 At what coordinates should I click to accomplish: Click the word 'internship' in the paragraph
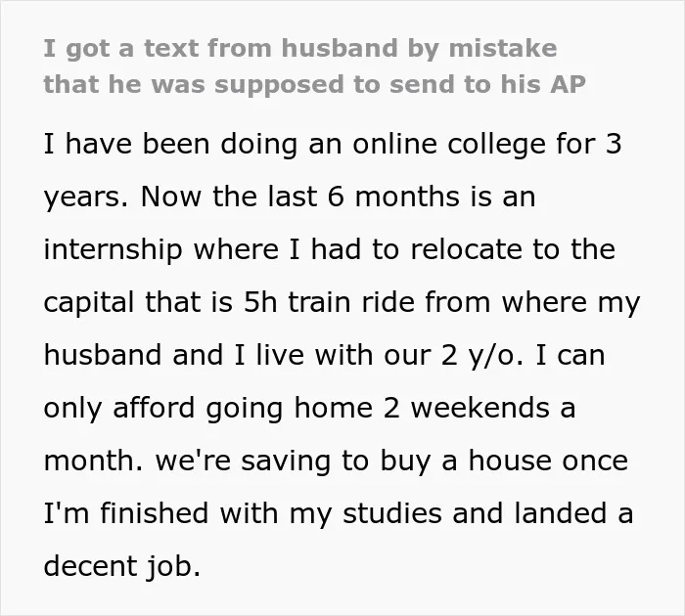click(113, 250)
